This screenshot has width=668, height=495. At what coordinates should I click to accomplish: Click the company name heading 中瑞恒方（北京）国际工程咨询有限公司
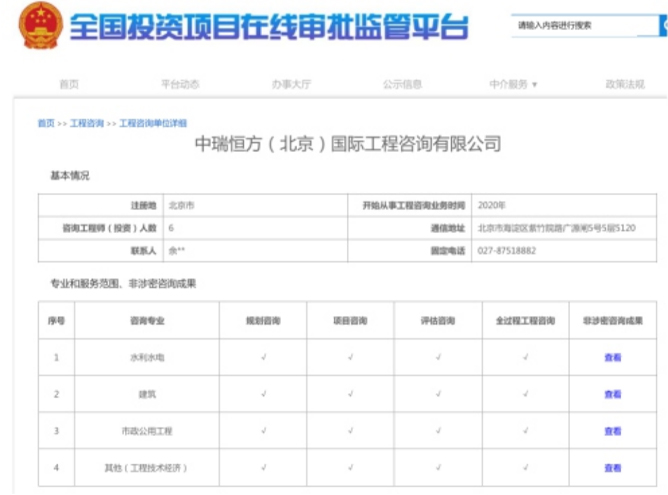coord(346,145)
